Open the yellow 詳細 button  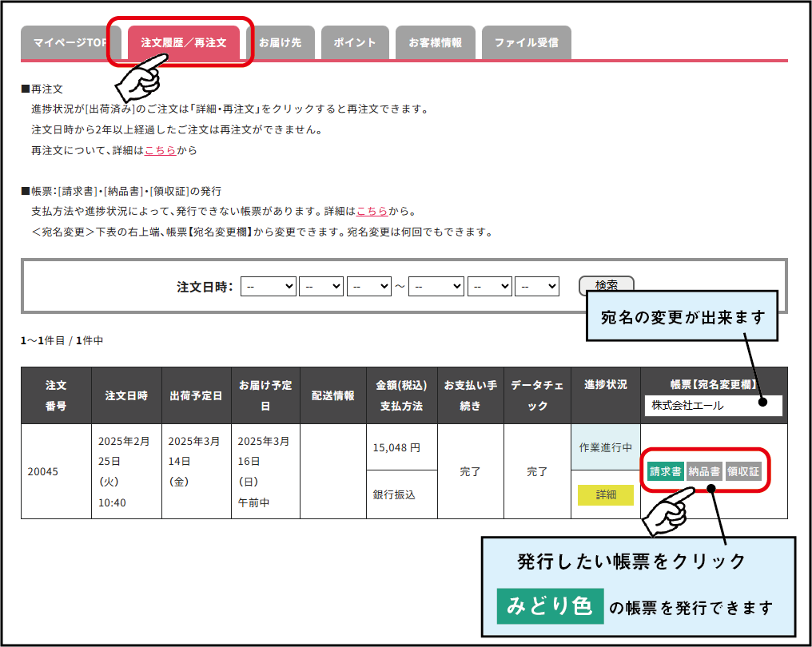[x=606, y=494]
